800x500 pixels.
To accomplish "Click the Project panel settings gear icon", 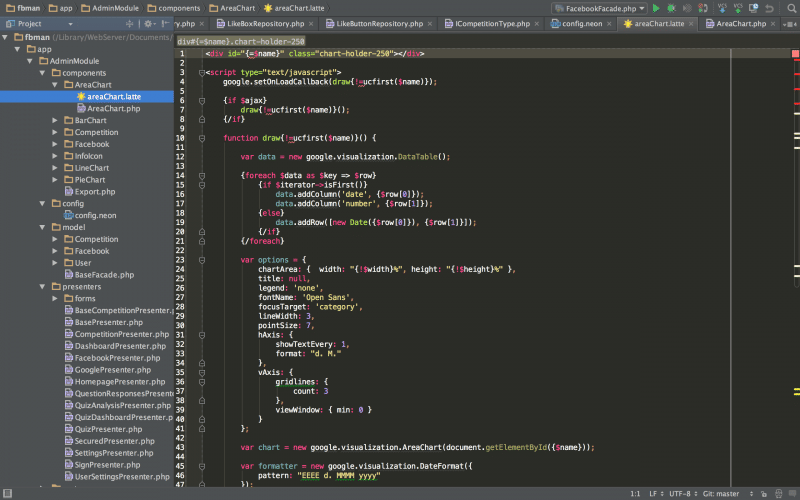I will pos(149,23).
